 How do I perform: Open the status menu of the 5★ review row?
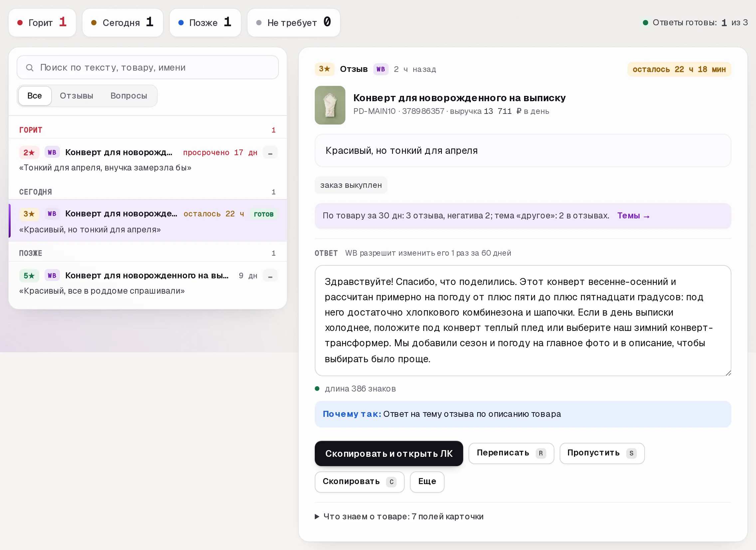(x=270, y=276)
